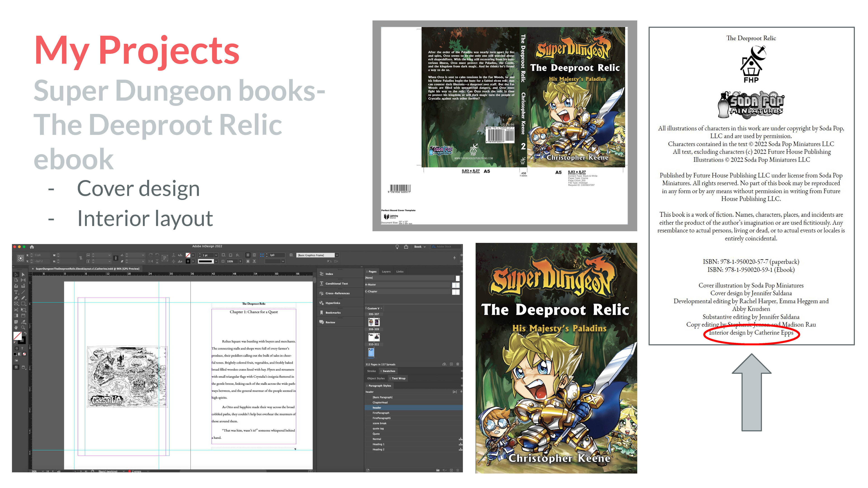Select the Selection tool arrow in InDesign
Image resolution: width=868 pixels, height=488 pixels.
coord(16,274)
